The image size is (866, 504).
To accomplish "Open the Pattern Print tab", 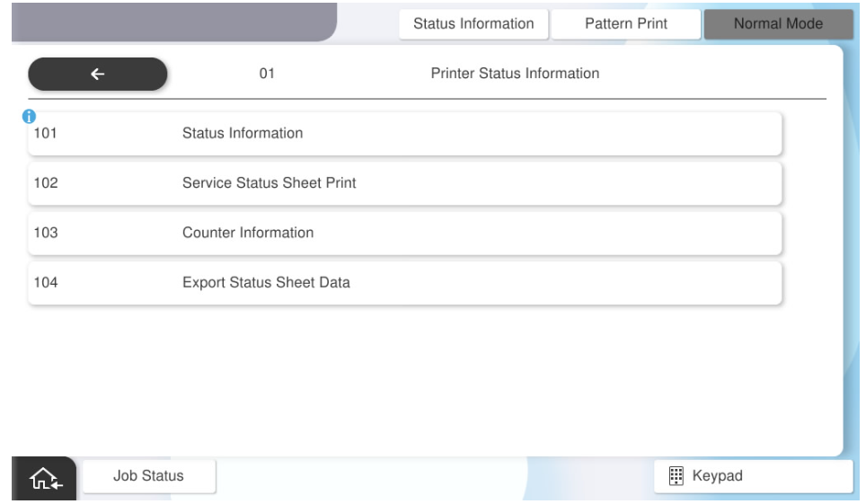I will click(x=625, y=23).
